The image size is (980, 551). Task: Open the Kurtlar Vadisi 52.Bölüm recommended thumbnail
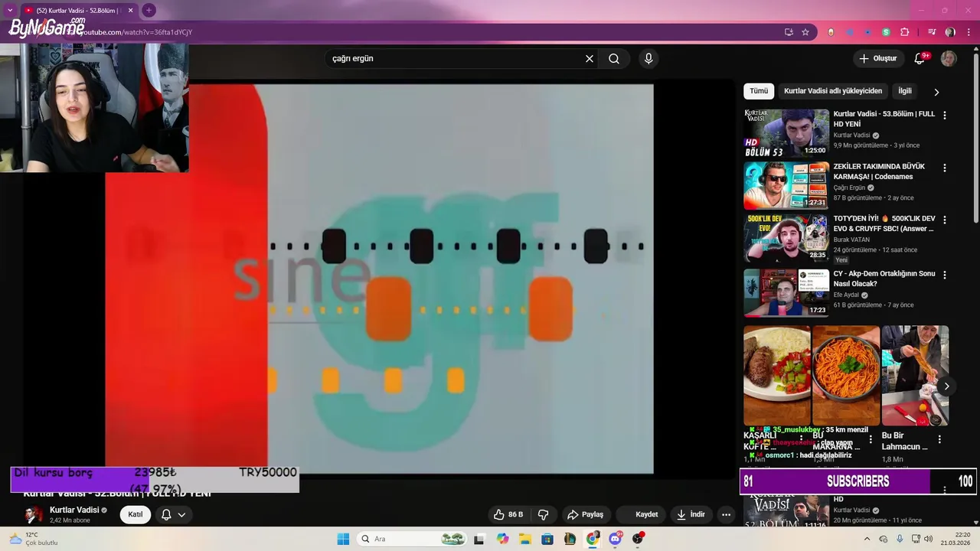tap(786, 510)
